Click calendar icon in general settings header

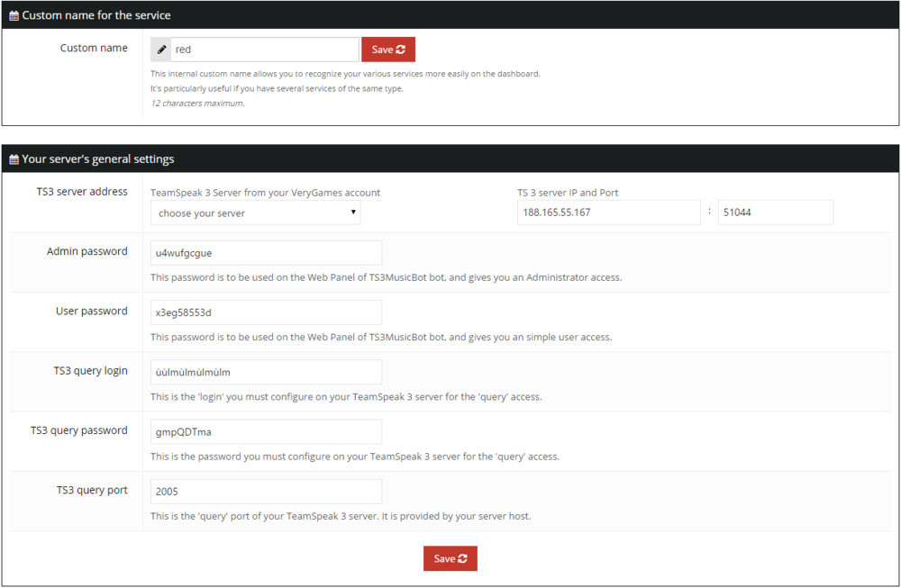pos(14,159)
